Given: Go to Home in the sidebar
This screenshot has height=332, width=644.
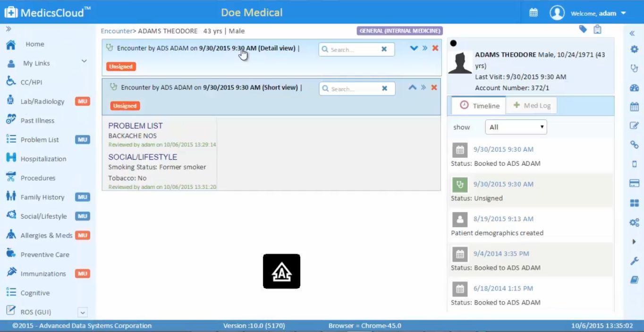Looking at the screenshot, I should point(35,44).
